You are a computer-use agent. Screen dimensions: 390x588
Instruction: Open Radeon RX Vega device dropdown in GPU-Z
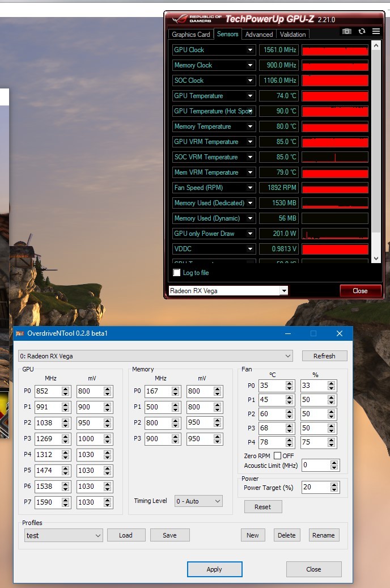tap(284, 291)
